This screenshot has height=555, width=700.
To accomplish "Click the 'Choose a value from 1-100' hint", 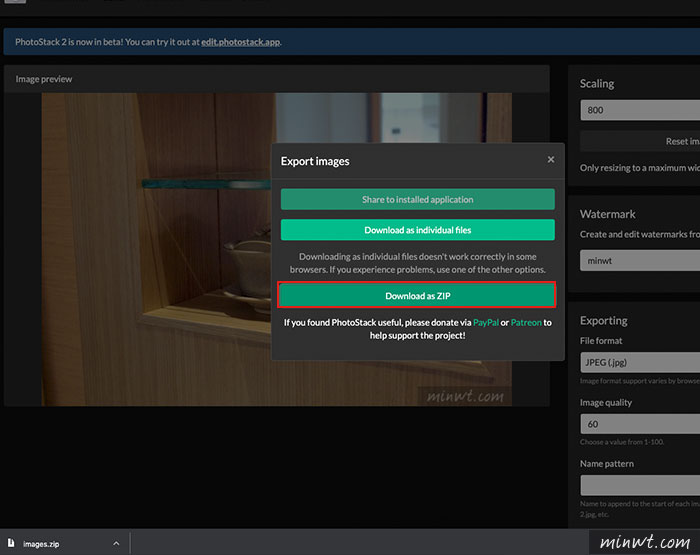I will [x=622, y=442].
